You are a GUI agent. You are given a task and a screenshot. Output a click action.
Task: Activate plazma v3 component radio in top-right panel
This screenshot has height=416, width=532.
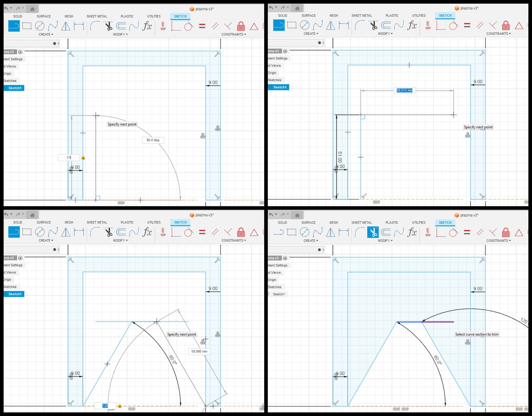[285, 51]
